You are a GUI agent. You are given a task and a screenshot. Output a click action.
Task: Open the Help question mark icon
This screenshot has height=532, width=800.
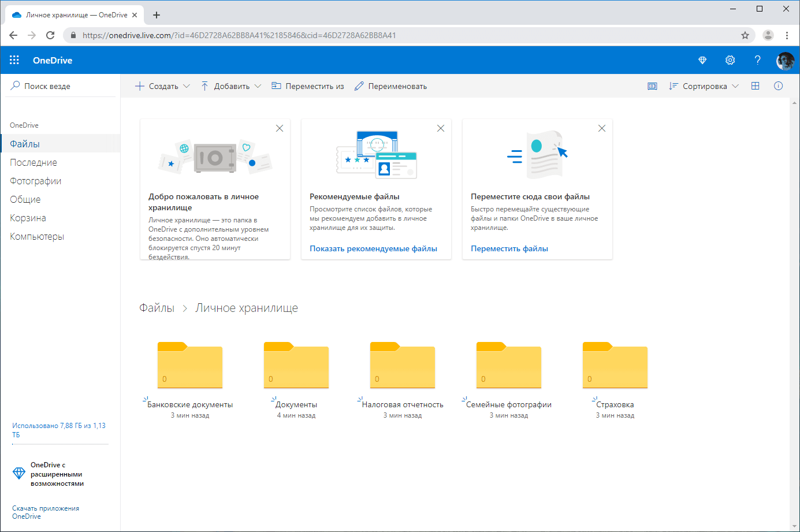click(757, 60)
